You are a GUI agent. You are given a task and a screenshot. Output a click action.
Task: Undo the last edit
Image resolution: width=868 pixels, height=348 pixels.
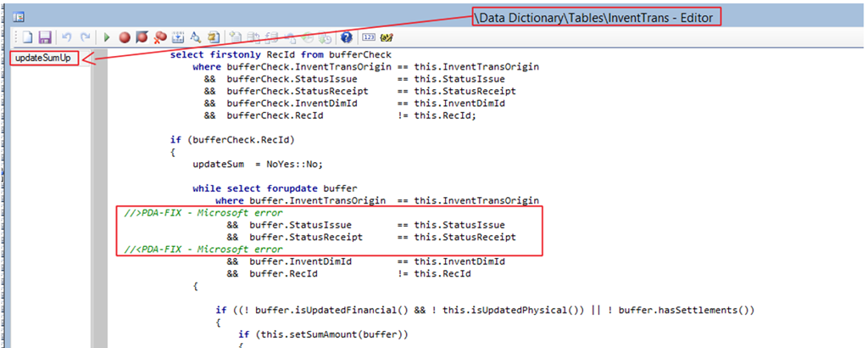click(x=66, y=37)
